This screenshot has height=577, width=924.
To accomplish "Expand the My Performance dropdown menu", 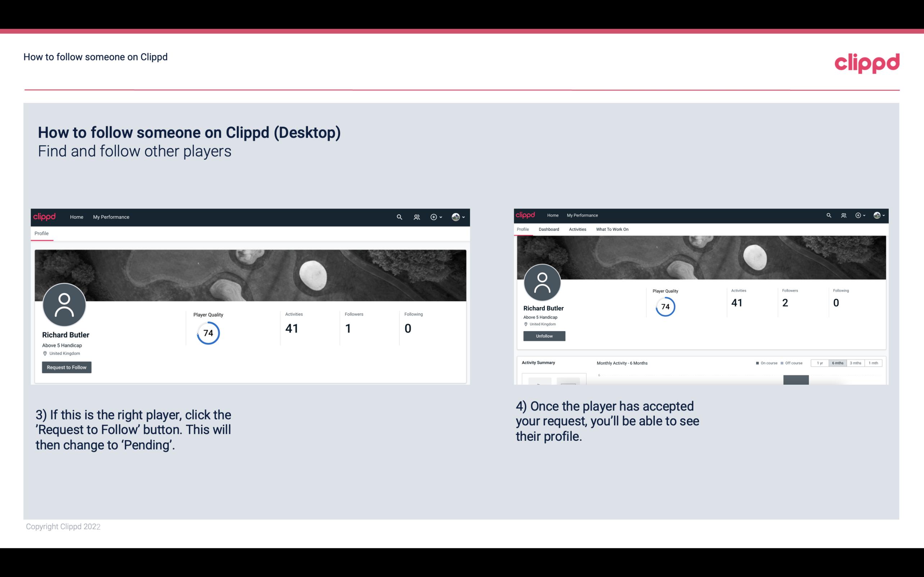I will point(110,217).
